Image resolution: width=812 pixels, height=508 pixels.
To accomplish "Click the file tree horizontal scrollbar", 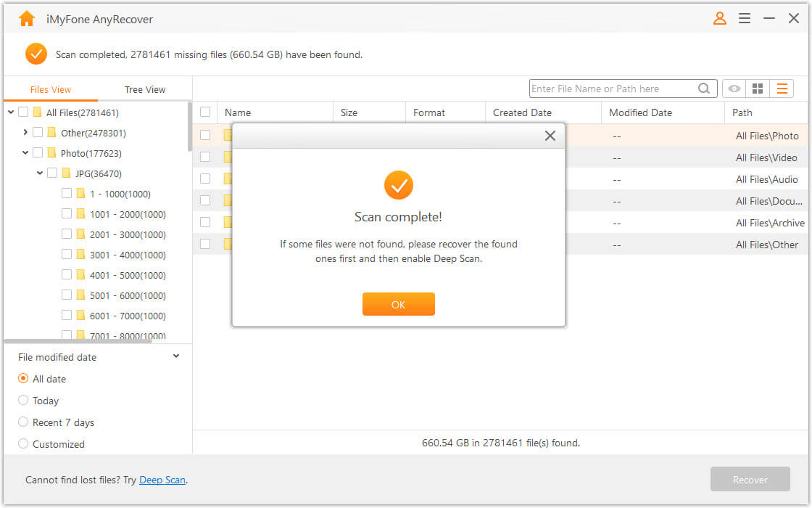I will (x=78, y=341).
